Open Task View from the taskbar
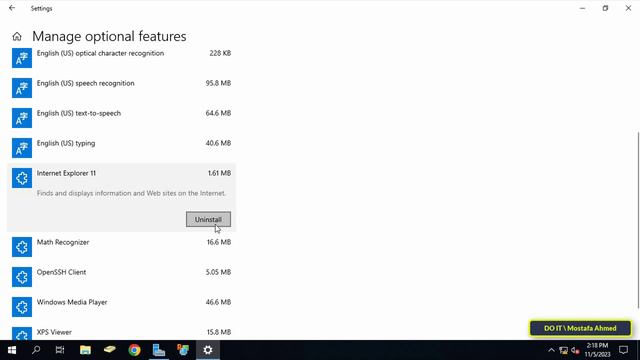This screenshot has width=640, height=360. [60, 350]
